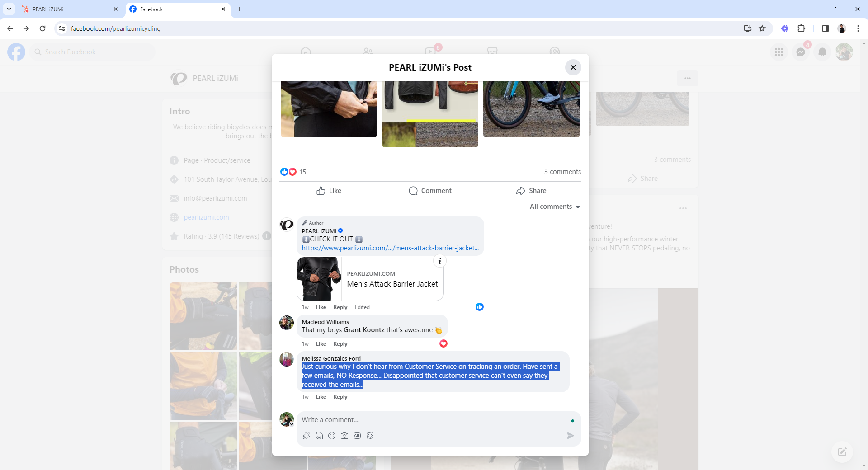
Task: Add a GIF to the comment
Action: pos(357,436)
